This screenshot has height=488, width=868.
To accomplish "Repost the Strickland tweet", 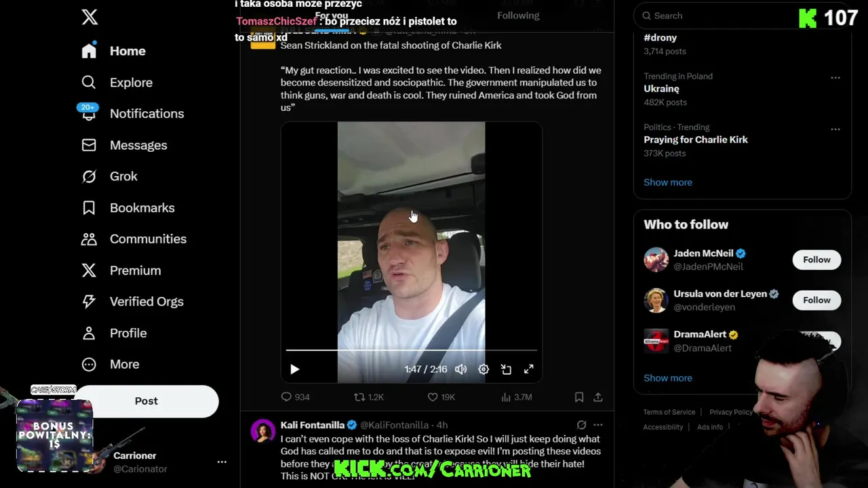I will click(368, 397).
